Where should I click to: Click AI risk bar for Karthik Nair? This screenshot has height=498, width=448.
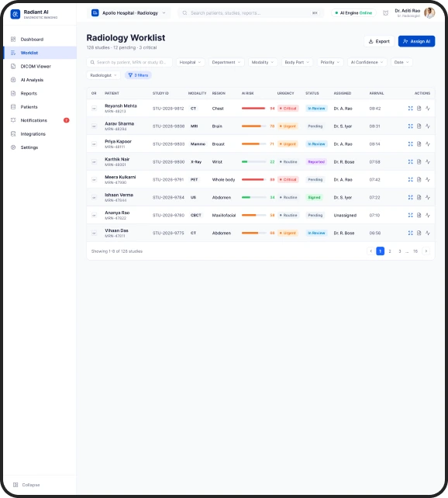tap(253, 161)
